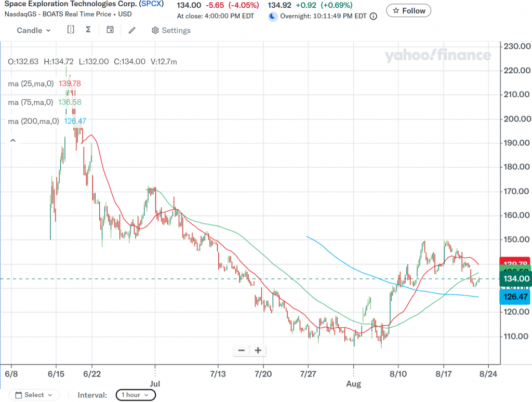Click the green 136.58 ma value
The height and width of the screenshot is (402, 532).
click(70, 102)
